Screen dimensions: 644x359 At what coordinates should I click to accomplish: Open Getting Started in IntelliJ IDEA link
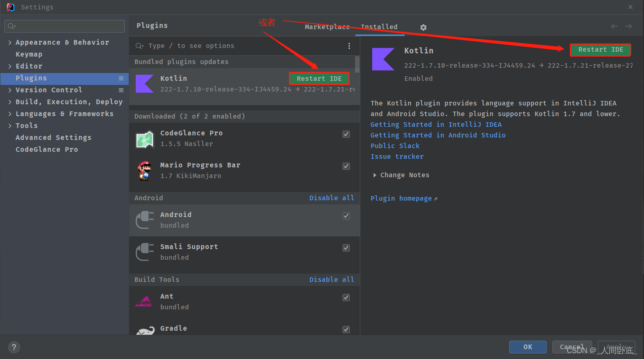click(436, 125)
